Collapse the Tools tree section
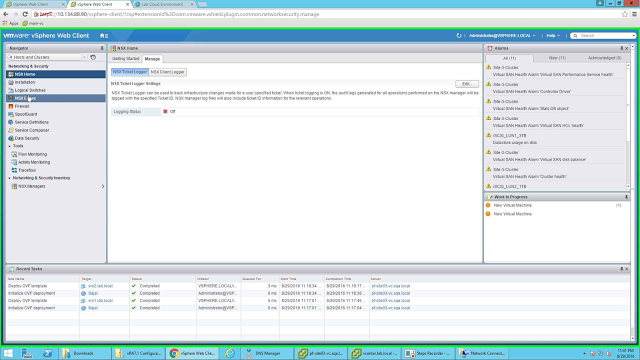The height and width of the screenshot is (360, 640). coord(10,146)
